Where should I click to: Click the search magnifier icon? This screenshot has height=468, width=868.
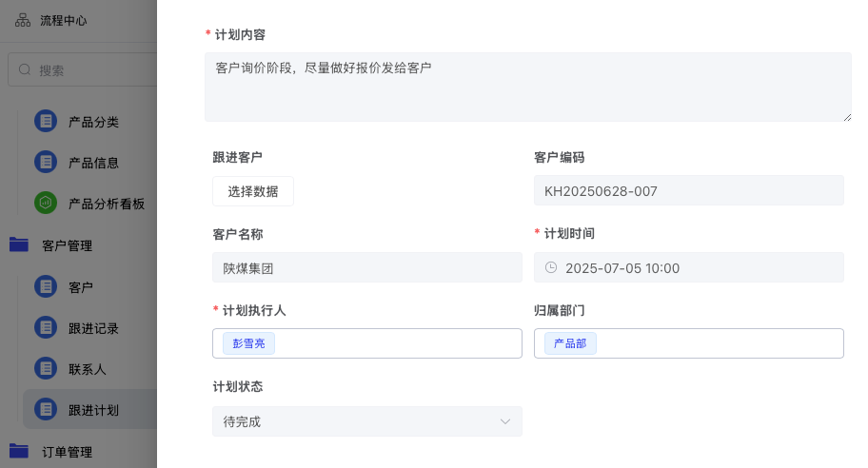(x=25, y=69)
